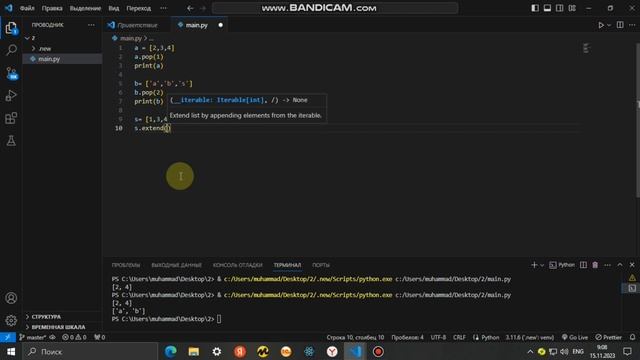Screen dimensions: 640x360
Task: Run the Python file with play button
Action: 601,25
